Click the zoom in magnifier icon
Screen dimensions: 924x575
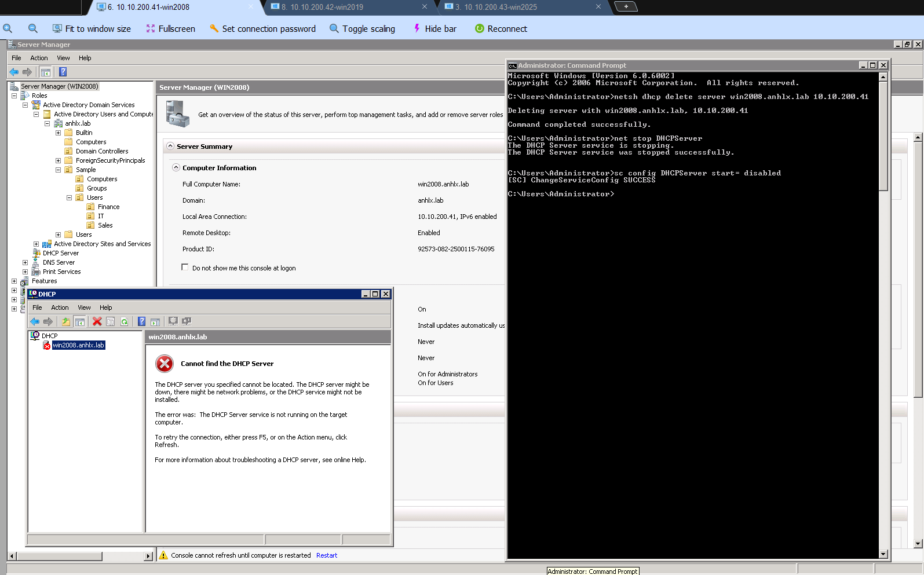point(8,28)
